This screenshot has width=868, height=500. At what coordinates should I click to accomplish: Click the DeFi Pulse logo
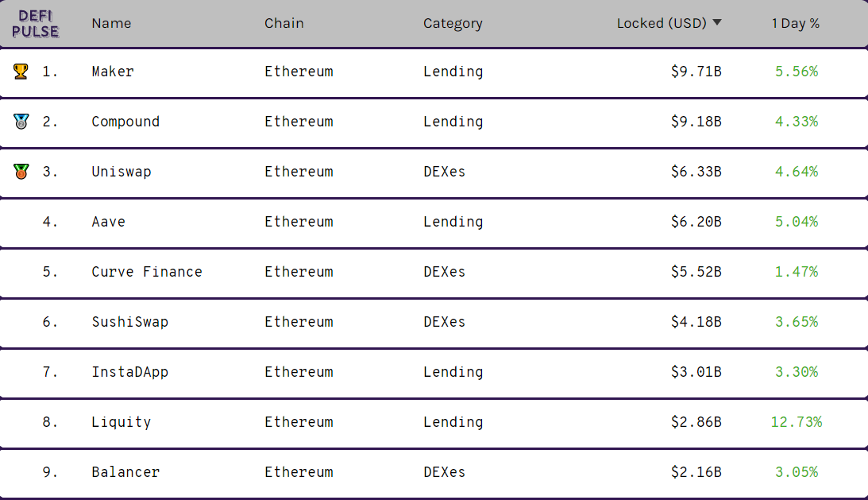[x=36, y=24]
